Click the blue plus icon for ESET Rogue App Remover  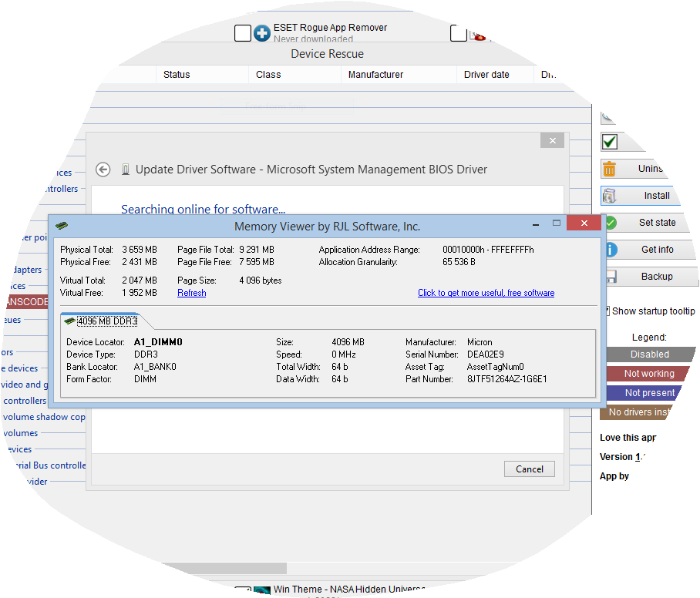262,33
